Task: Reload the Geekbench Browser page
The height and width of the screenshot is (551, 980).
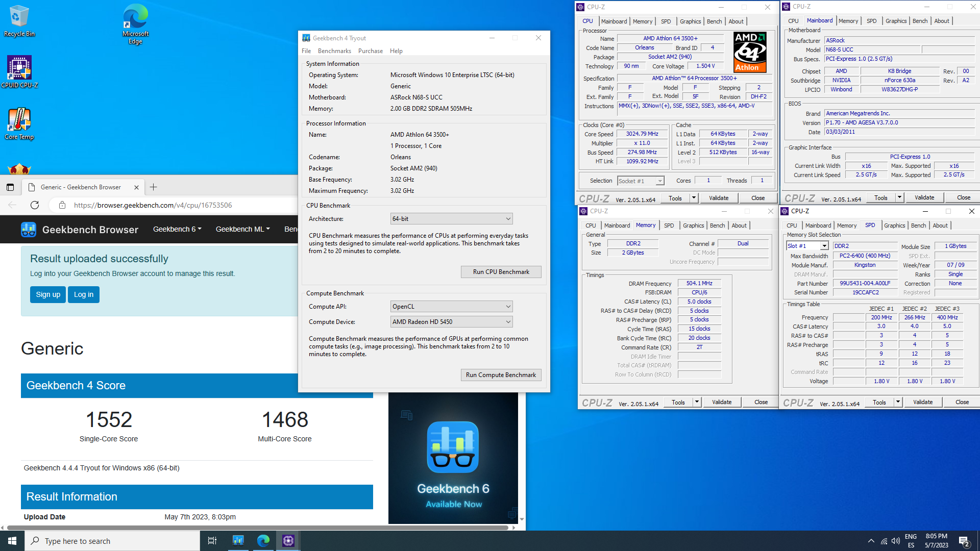Action: coord(35,205)
